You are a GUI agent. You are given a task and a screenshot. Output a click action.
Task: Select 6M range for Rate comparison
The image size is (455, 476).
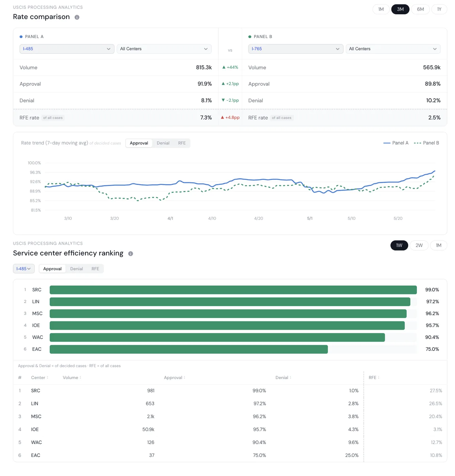coord(420,9)
